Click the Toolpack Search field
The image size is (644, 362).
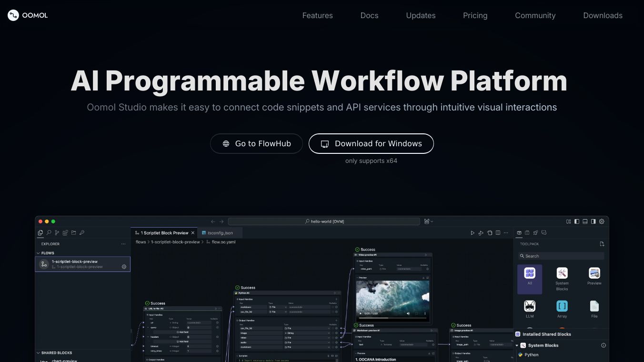pos(561,256)
